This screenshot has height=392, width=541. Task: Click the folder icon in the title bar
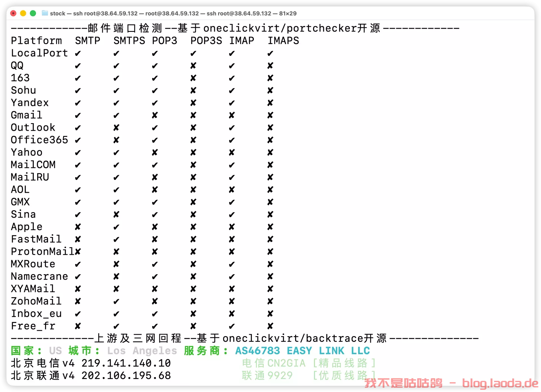45,13
